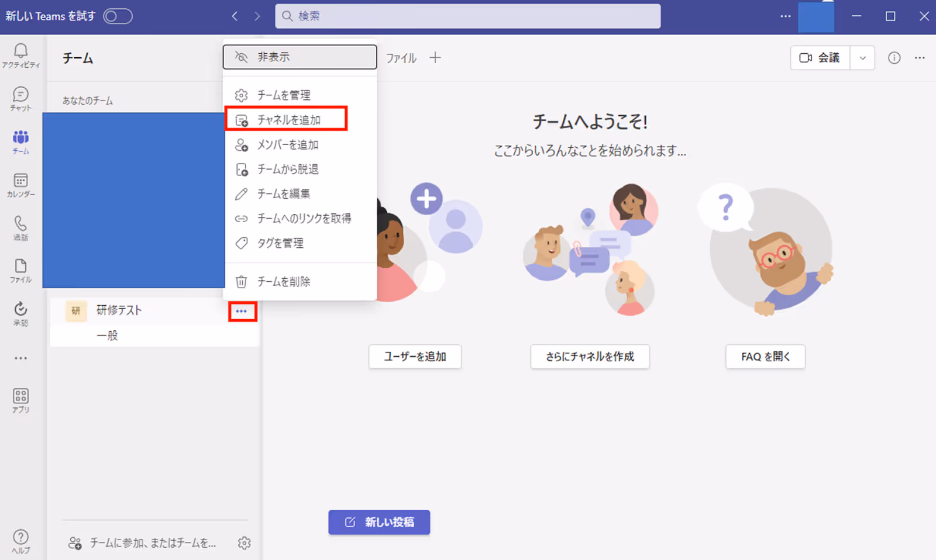936x560 pixels.
Task: Open more options for 研修テスト team
Action: click(x=242, y=311)
